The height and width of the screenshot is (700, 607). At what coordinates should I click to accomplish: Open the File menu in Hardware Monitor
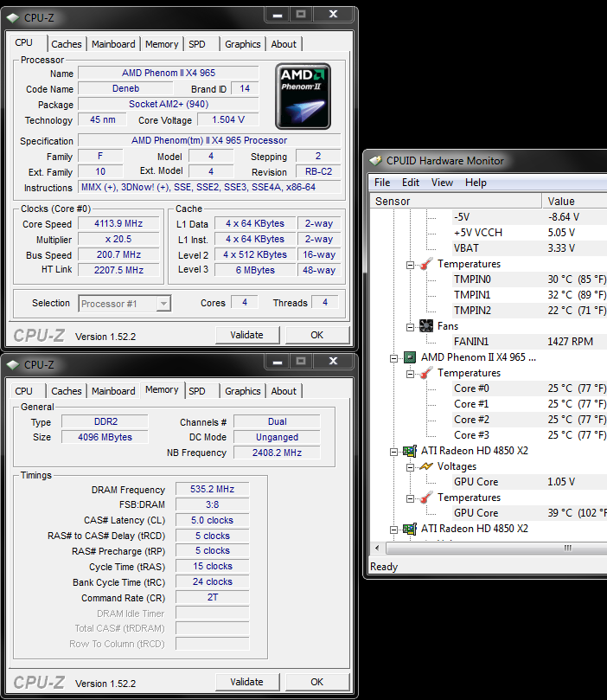pyautogui.click(x=382, y=183)
